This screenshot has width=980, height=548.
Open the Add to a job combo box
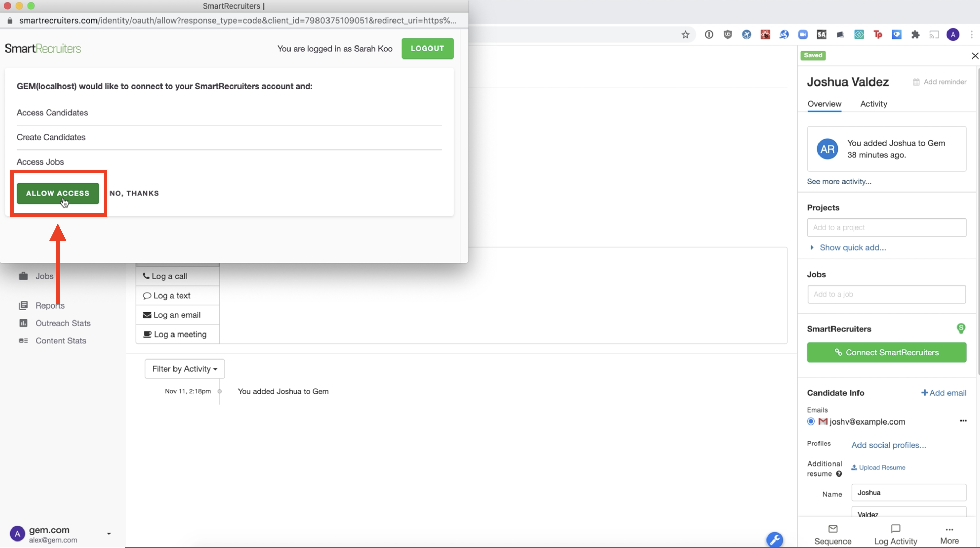click(886, 294)
